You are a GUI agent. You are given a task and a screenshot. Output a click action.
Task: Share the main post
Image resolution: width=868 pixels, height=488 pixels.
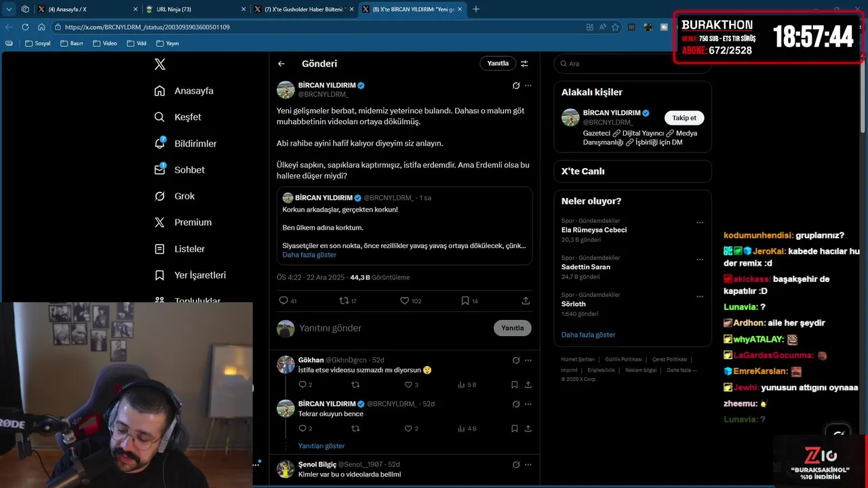click(x=526, y=301)
